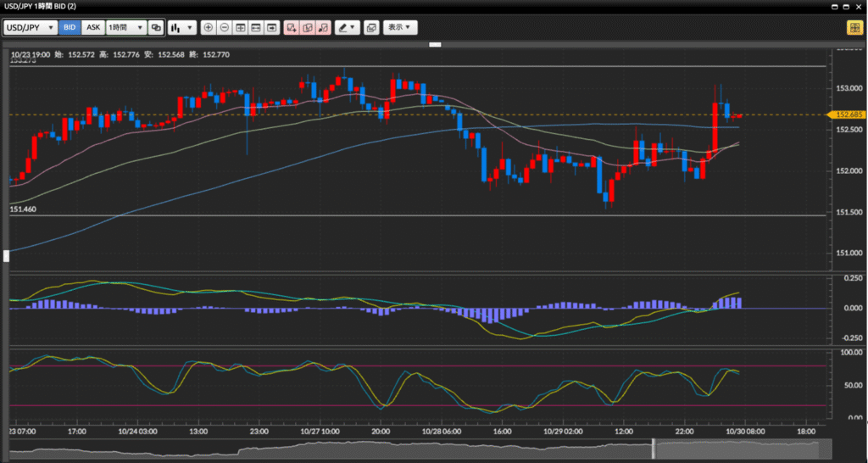Screen dimensions: 868x463
Task: Click the chart image icon left of 表示
Action: click(x=370, y=27)
